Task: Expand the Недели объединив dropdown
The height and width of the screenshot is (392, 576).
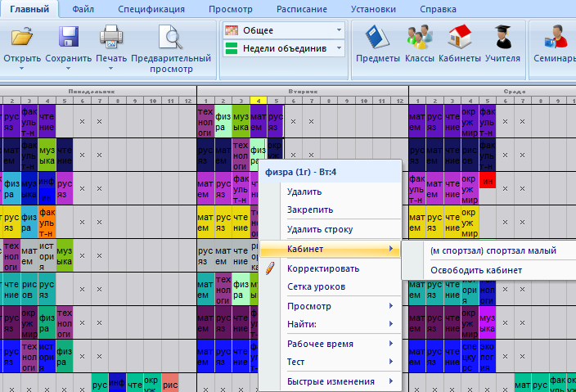Action: pos(339,49)
